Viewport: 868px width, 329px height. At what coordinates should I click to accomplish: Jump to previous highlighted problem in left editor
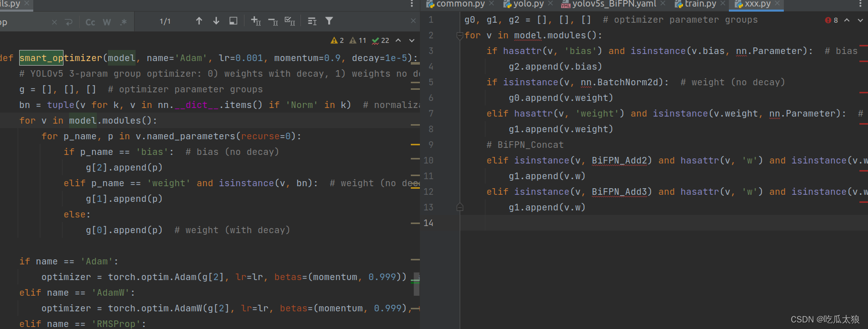[398, 40]
